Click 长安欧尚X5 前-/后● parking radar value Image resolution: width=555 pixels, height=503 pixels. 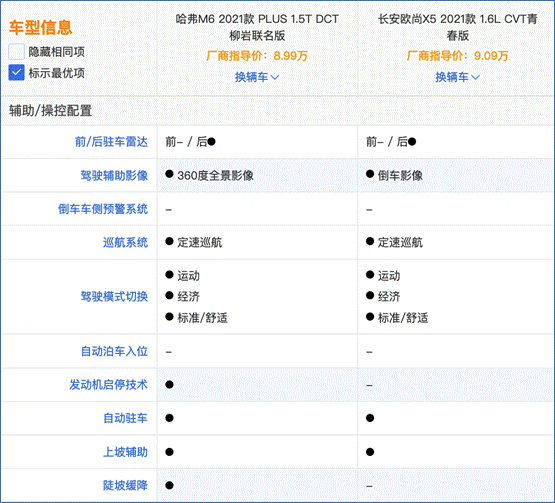pyautogui.click(x=391, y=142)
